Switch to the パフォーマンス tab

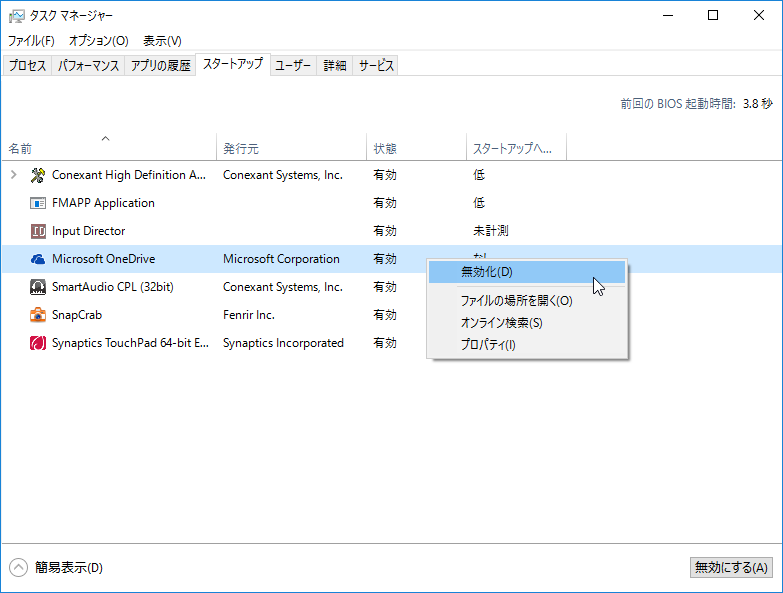pos(88,65)
